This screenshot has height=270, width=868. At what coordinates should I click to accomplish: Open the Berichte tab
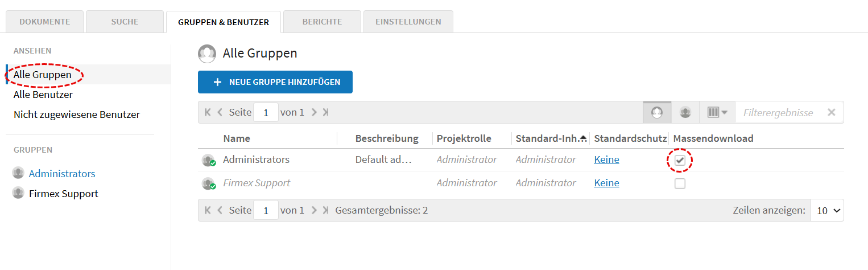(323, 22)
